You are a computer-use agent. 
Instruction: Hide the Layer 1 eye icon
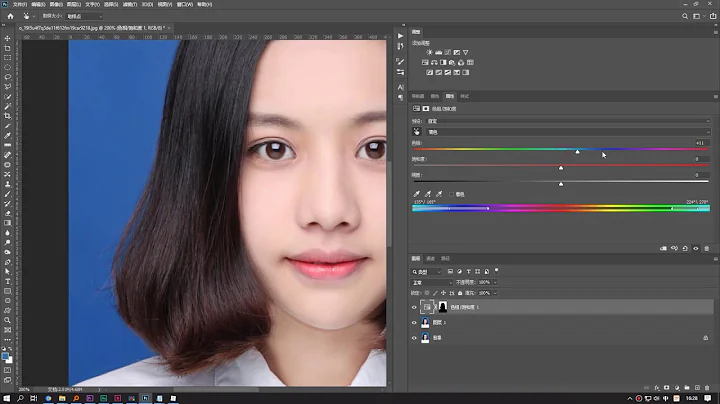[414, 323]
